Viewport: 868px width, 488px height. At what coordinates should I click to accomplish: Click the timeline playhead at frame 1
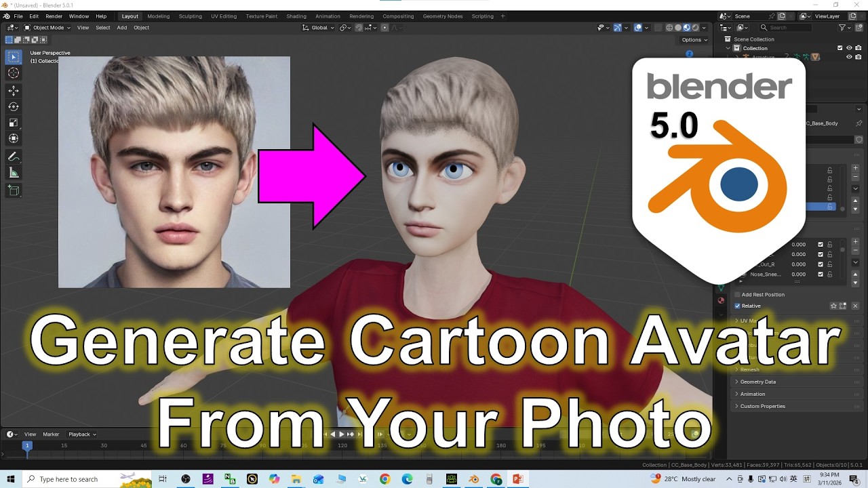[x=27, y=445]
